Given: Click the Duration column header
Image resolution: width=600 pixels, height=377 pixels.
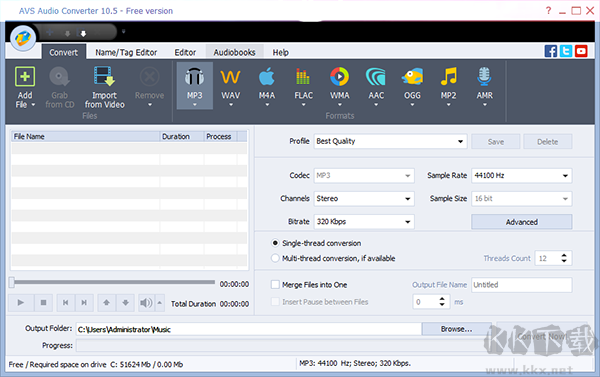Looking at the screenshot, I should click(x=182, y=137).
